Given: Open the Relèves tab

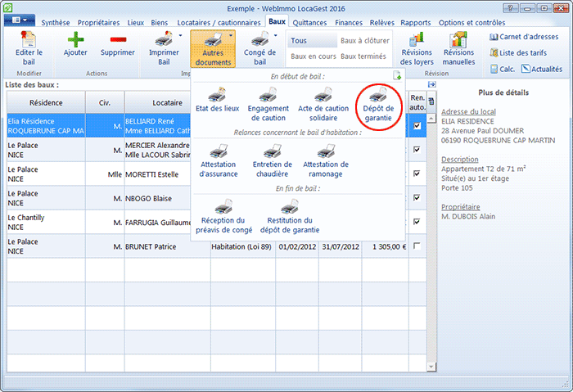Looking at the screenshot, I should pos(382,23).
